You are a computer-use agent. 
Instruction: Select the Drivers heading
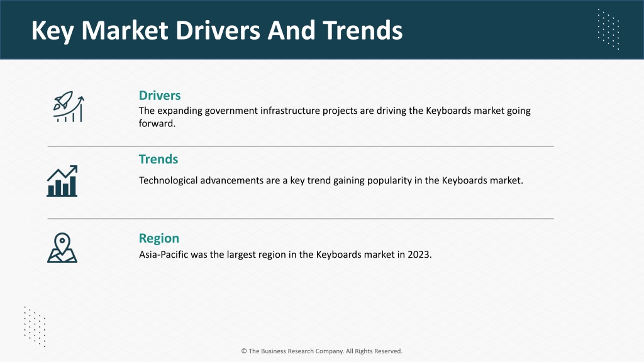(x=159, y=96)
